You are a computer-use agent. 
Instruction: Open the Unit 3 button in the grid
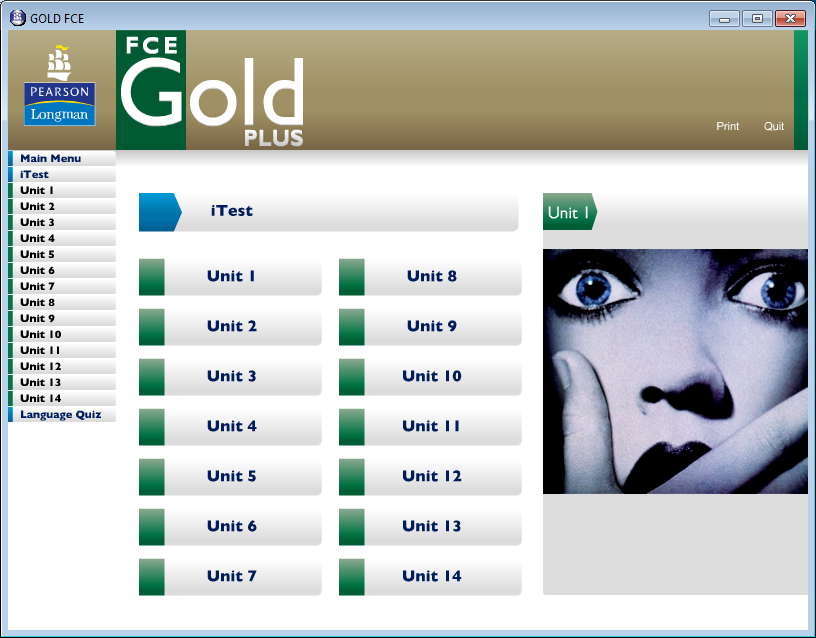pyautogui.click(x=231, y=376)
